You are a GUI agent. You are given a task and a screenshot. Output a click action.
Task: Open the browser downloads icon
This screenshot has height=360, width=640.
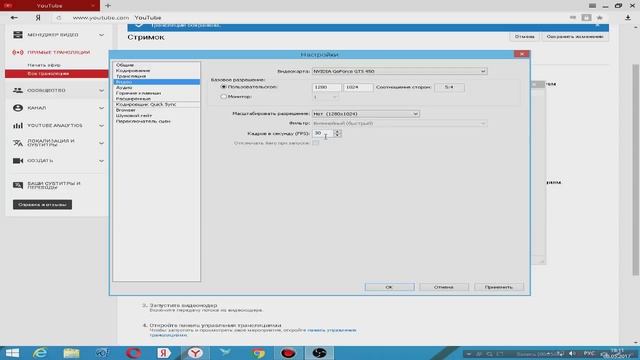click(628, 18)
